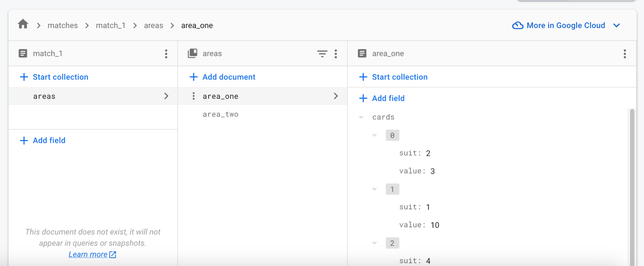644x266 pixels.
Task: Open the three-dot menu for match_1
Action: 166,54
